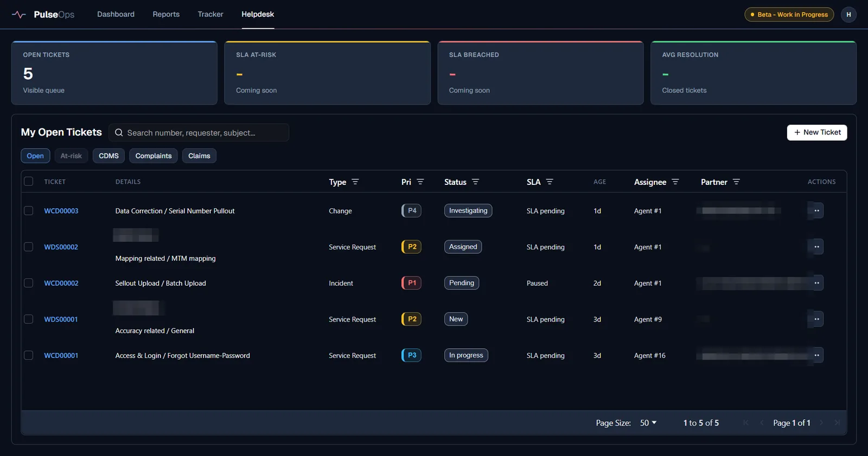The image size is (868, 456).
Task: Select checkbox for ticket WCD00003
Action: click(x=29, y=210)
